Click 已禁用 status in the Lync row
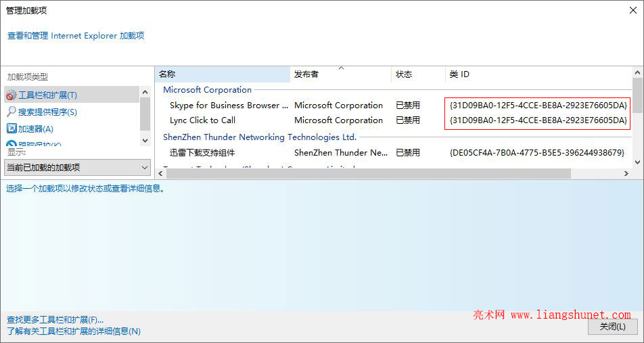 (408, 120)
